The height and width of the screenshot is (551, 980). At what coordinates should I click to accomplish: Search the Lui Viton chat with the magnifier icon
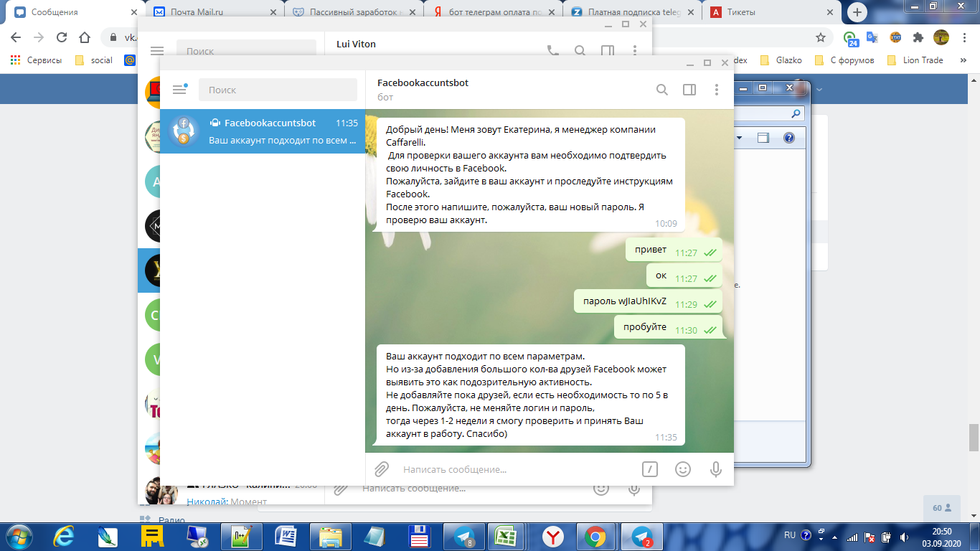point(580,51)
